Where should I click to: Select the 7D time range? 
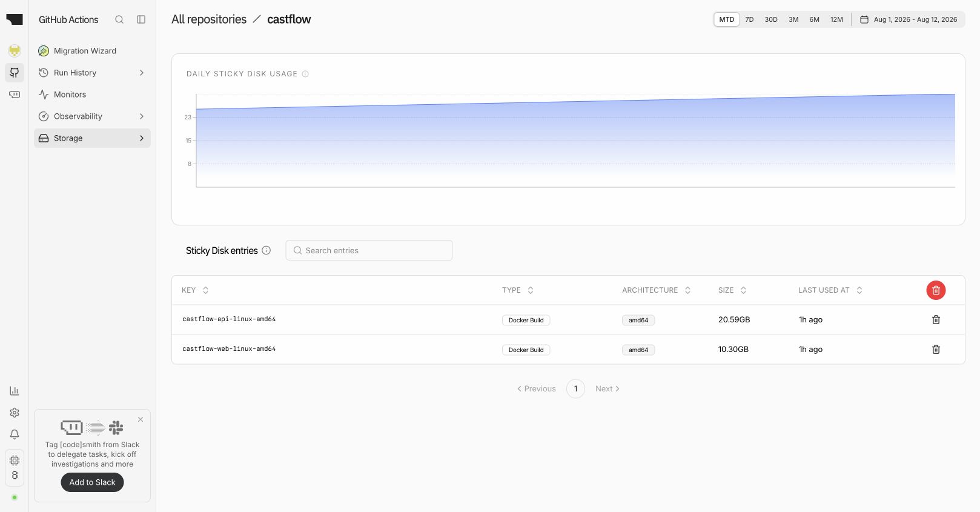click(x=749, y=19)
